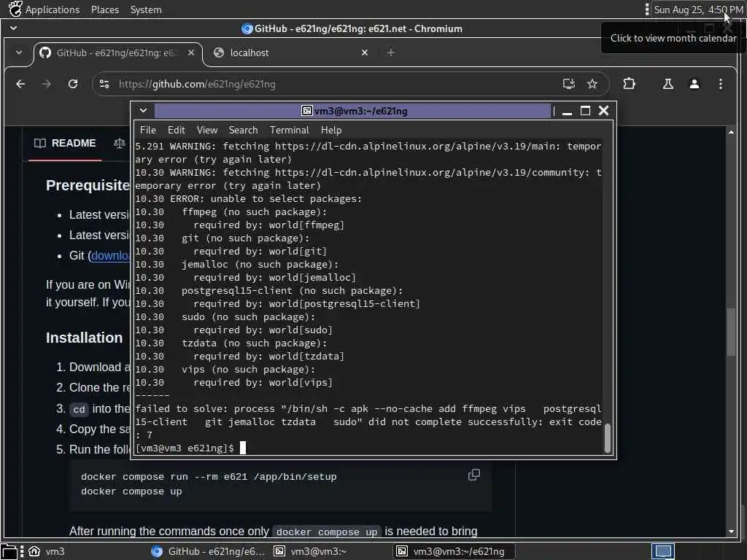Click 'ERROR: unable to select packages' line

coord(248,198)
